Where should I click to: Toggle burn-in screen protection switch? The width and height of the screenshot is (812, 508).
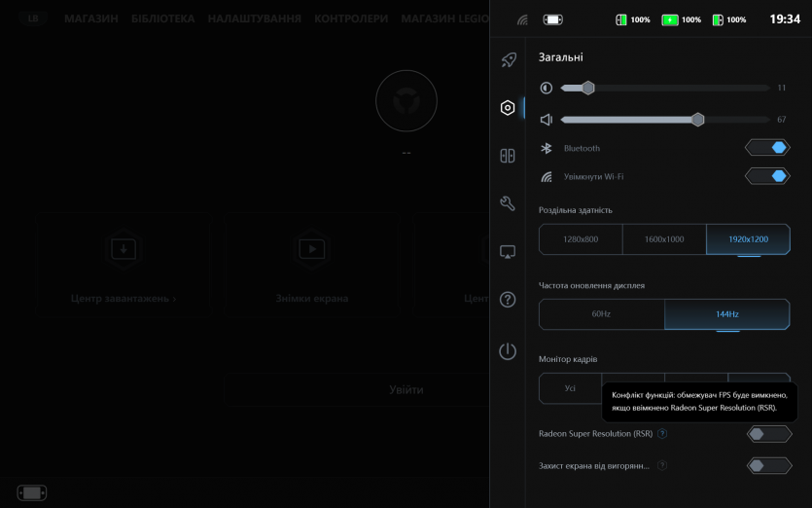pyautogui.click(x=768, y=466)
